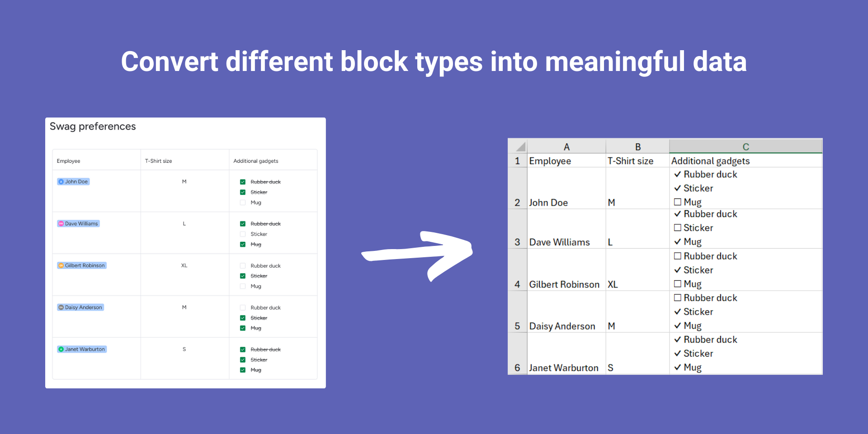868x434 pixels.
Task: Select Dave Williams' size L in Swag table
Action: pos(184,224)
